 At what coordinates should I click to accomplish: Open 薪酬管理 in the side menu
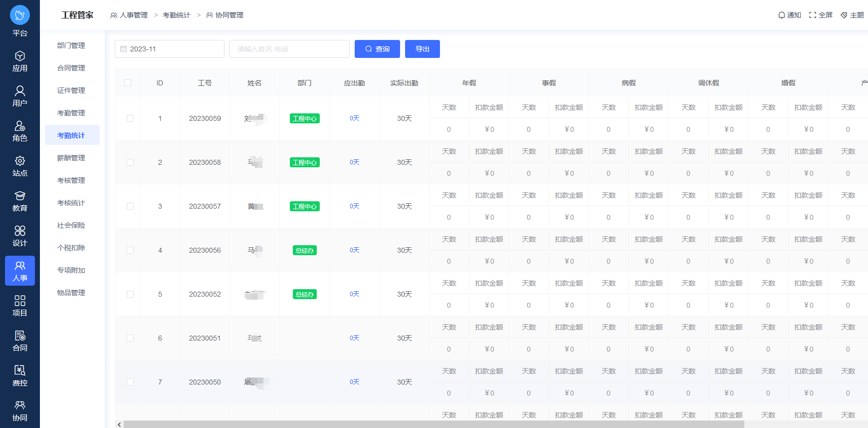coord(71,158)
